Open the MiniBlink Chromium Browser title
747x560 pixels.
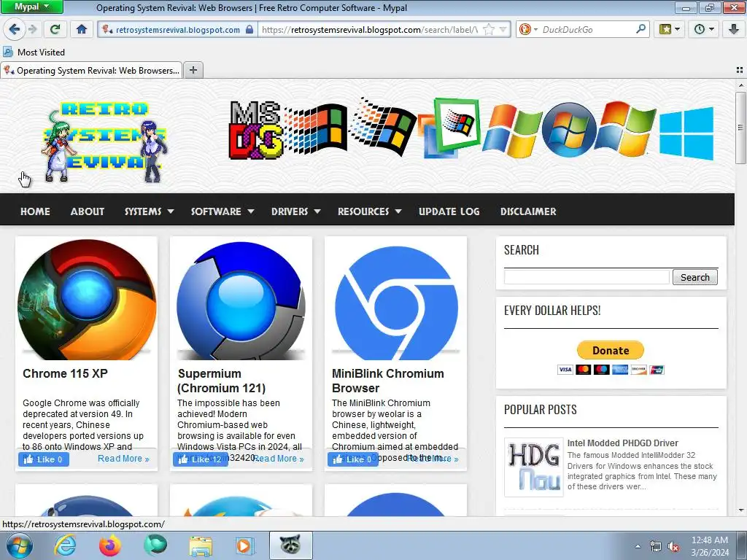388,381
